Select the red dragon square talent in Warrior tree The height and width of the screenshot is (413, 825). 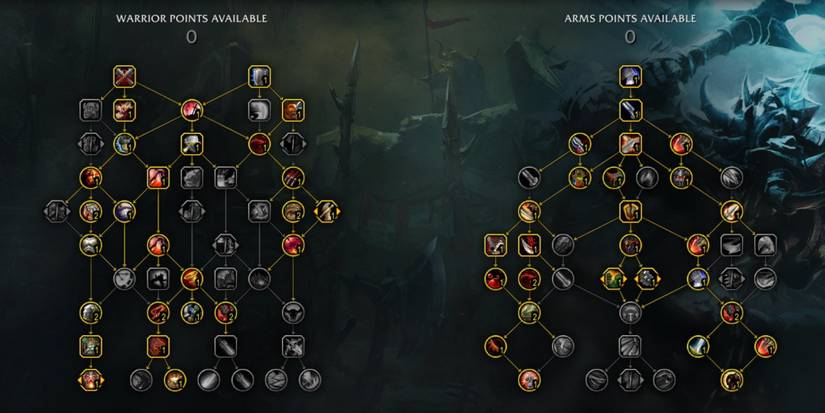[158, 346]
